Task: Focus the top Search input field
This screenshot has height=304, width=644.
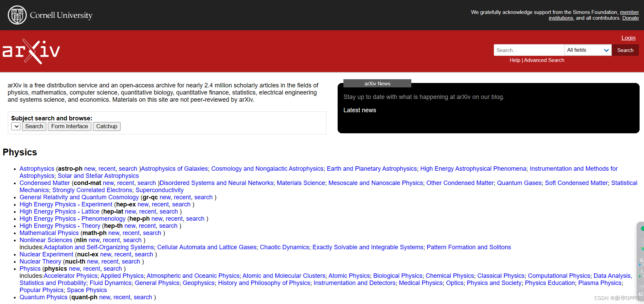Action: [529, 50]
